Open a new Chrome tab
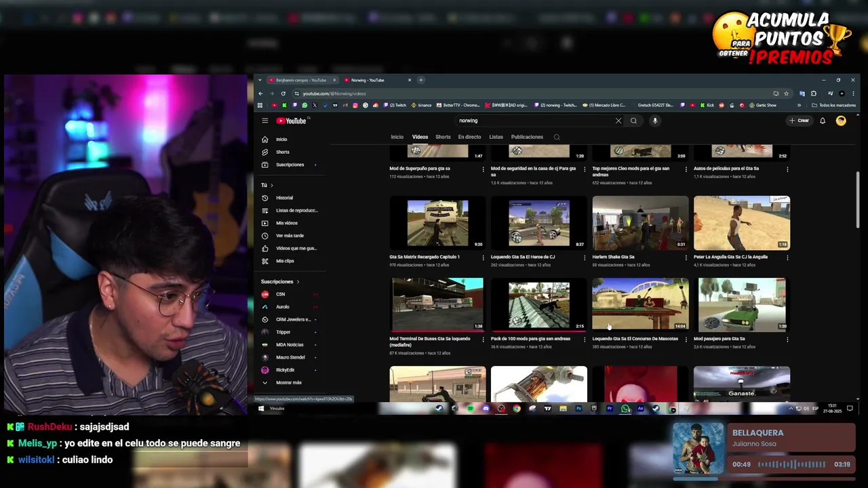This screenshot has width=868, height=488. click(x=420, y=80)
